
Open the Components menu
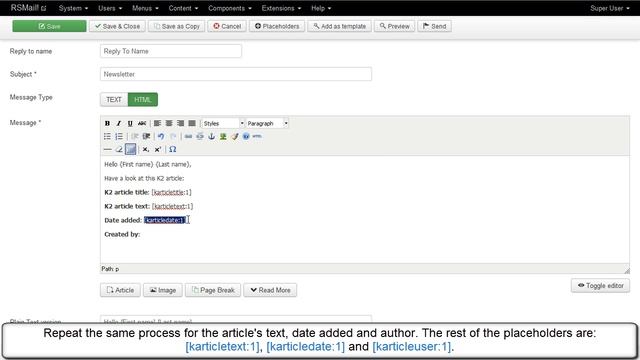click(230, 8)
